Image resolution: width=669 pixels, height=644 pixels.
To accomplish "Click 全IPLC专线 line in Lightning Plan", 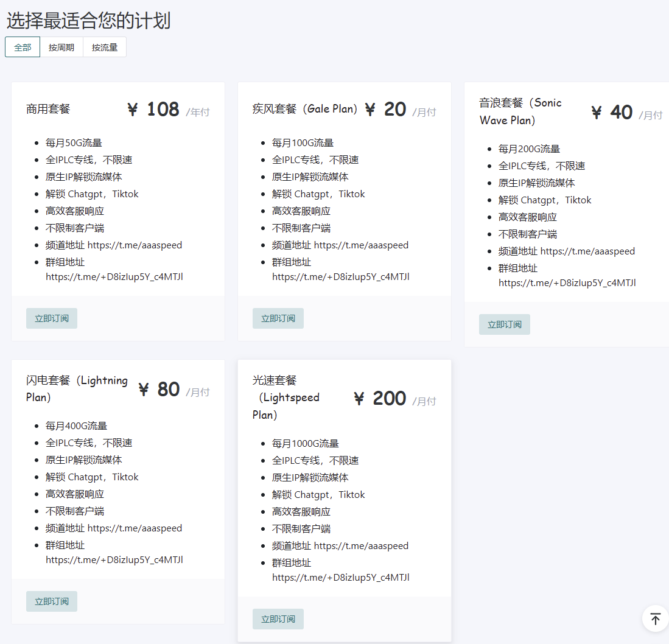I will pos(89,443).
